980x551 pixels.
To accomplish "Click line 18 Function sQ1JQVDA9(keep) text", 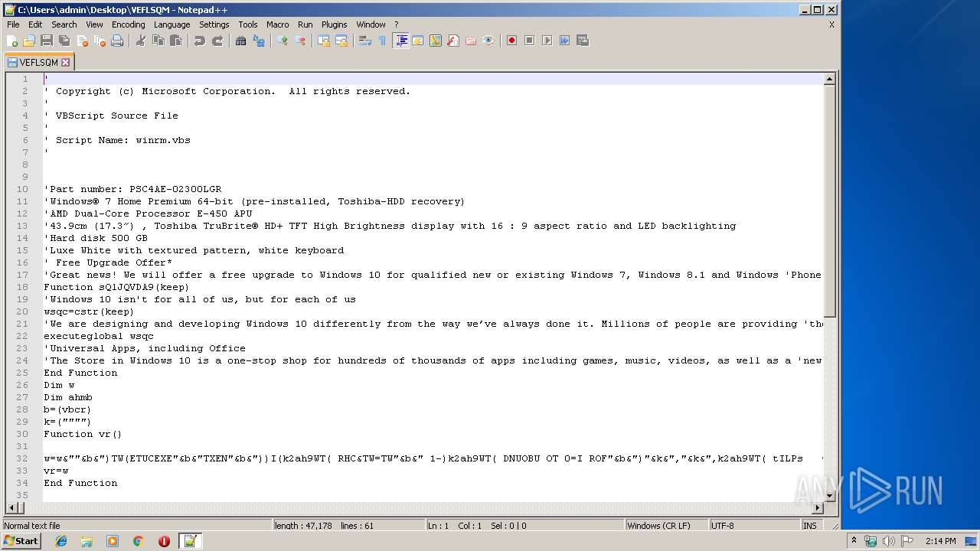I will [116, 287].
